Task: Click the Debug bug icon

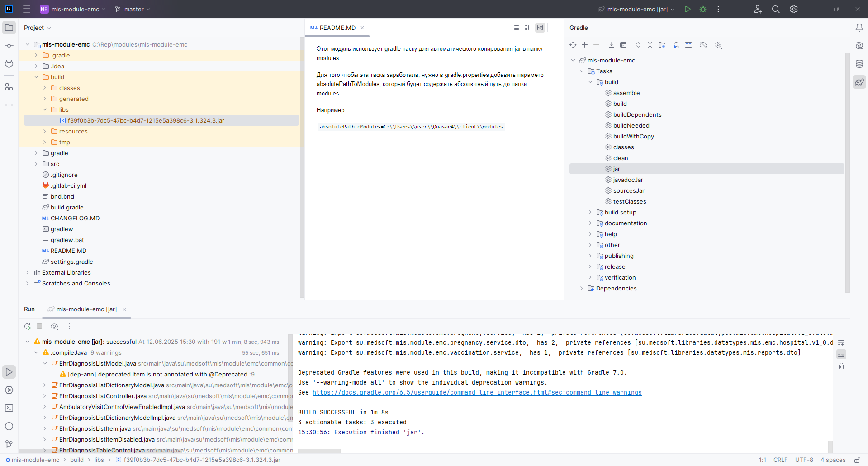Action: point(703,9)
